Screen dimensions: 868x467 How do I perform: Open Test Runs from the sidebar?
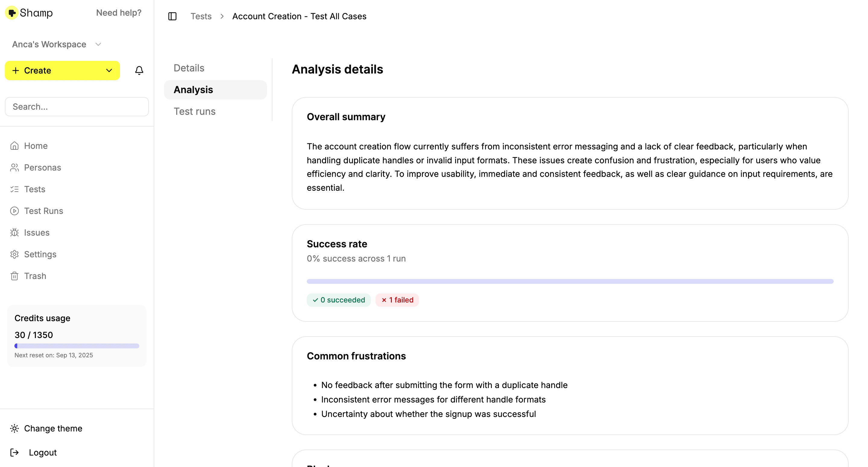43,211
